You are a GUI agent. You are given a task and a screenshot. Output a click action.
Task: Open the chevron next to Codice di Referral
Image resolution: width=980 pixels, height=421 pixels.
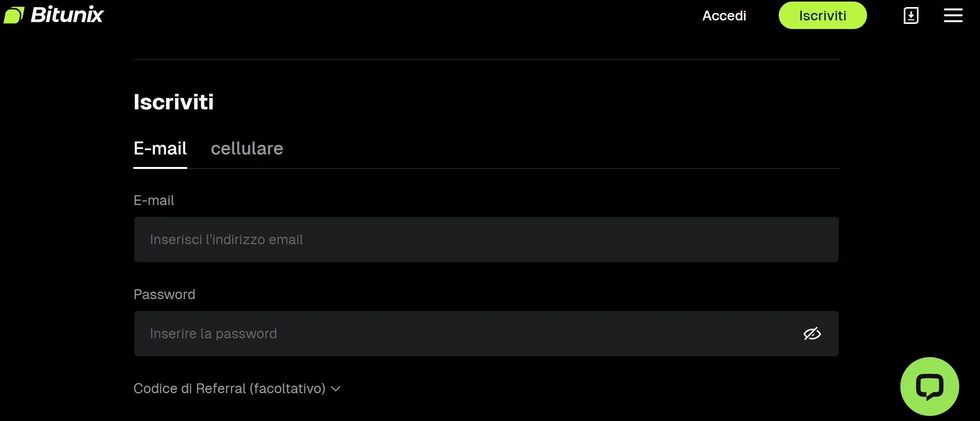pyautogui.click(x=336, y=388)
